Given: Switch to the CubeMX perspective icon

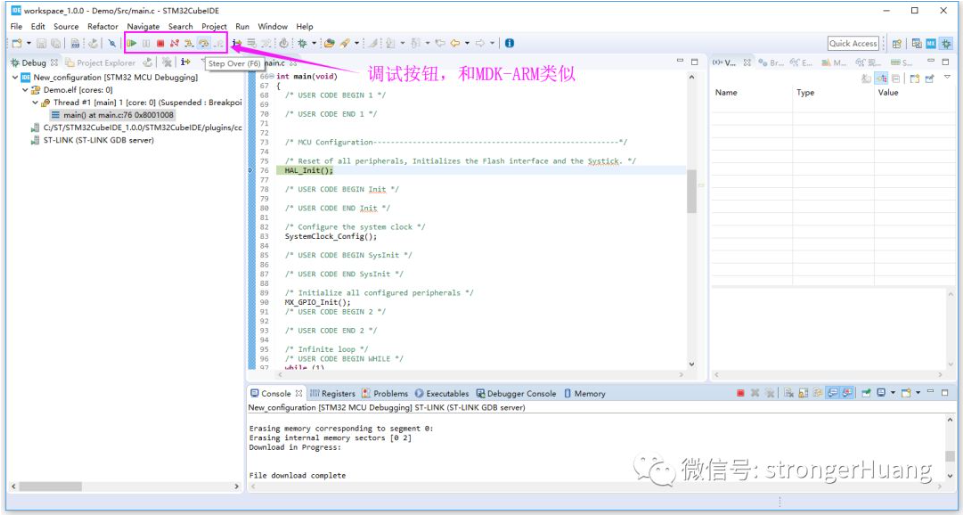Looking at the screenshot, I should click(931, 44).
